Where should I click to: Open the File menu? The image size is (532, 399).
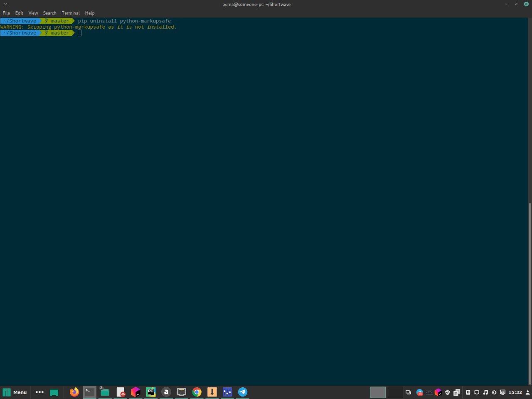pos(6,13)
